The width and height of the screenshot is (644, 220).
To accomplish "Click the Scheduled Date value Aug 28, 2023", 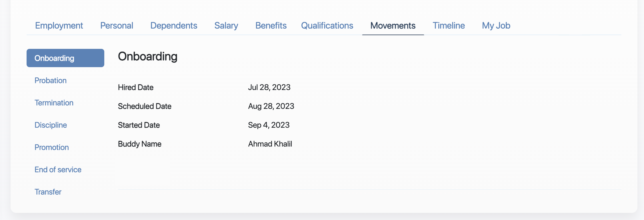I will [x=271, y=106].
